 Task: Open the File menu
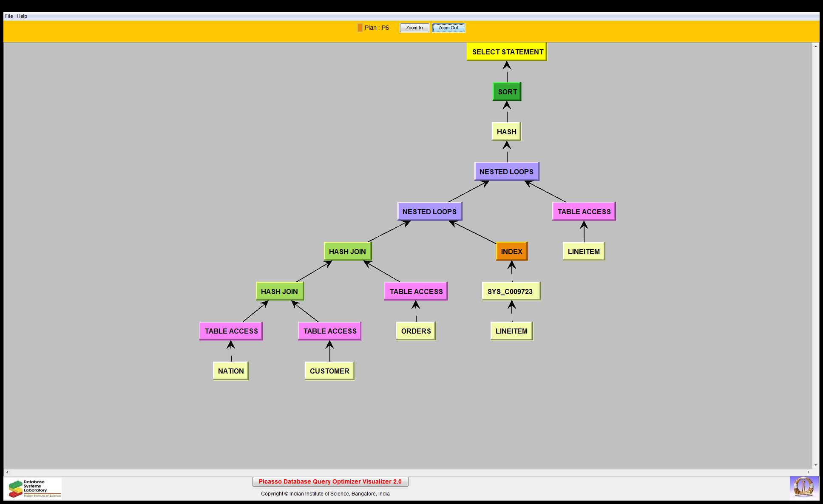click(x=9, y=16)
